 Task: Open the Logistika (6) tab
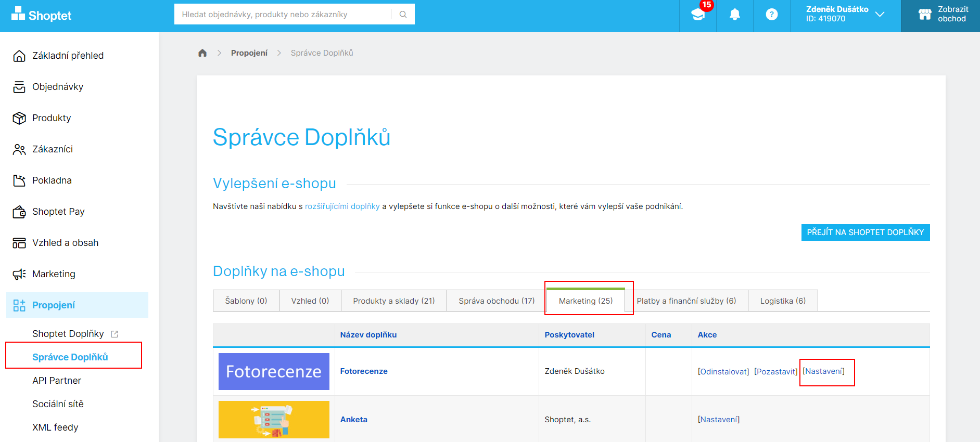click(x=783, y=301)
